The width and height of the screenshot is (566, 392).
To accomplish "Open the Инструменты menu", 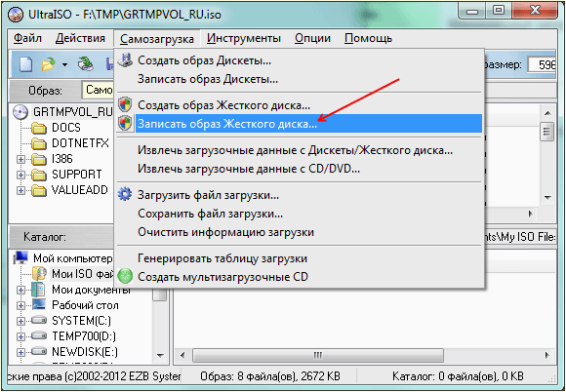I will click(244, 38).
